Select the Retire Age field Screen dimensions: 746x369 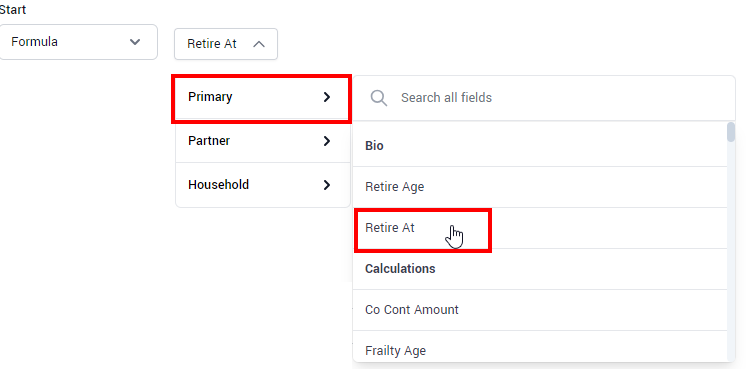540,187
